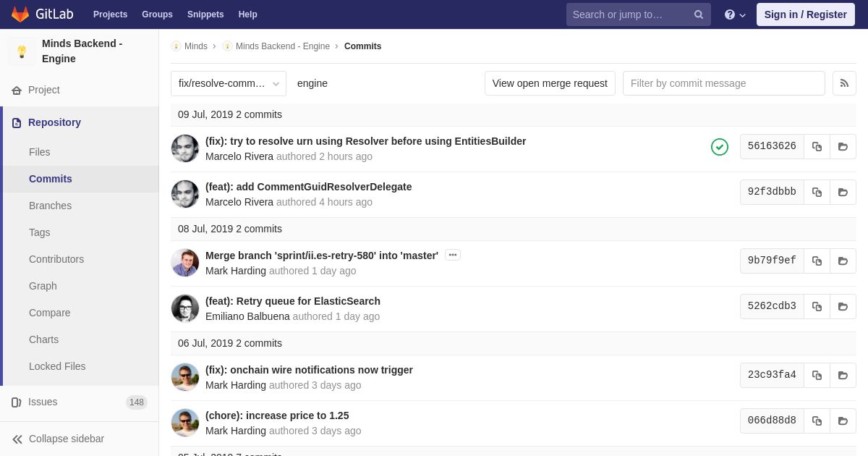Image resolution: width=868 pixels, height=456 pixels.
Task: View the passed pipeline status checkmark
Action: pyautogui.click(x=720, y=147)
